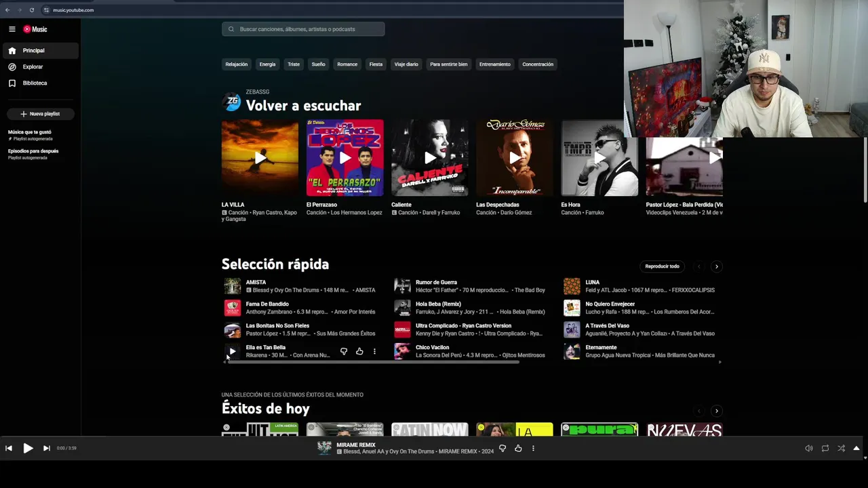Toggle shuffle in player

tap(842, 448)
